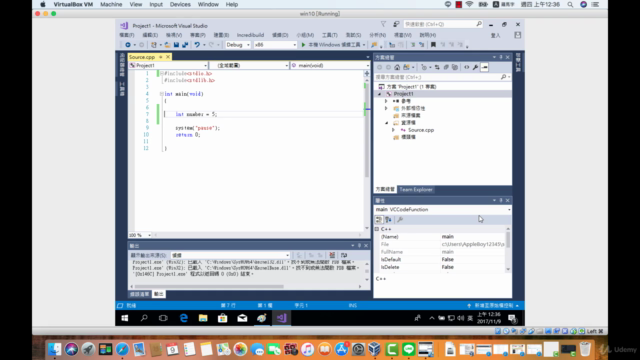
Task: Click Clear All icon in Output panel
Action: click(x=332, y=255)
